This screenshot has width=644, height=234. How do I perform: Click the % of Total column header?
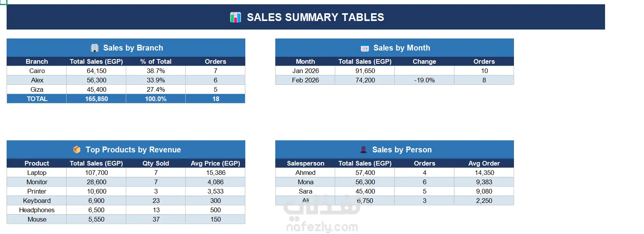156,61
